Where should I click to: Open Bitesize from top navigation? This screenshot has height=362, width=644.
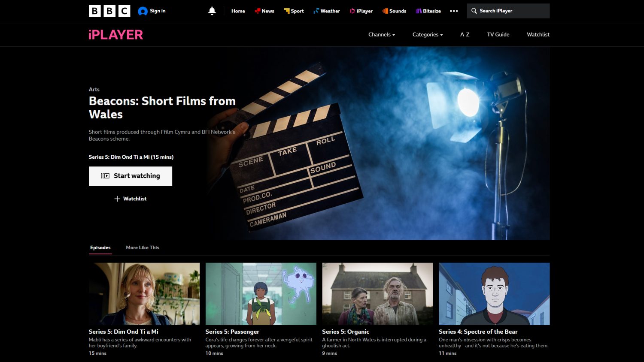pos(428,11)
